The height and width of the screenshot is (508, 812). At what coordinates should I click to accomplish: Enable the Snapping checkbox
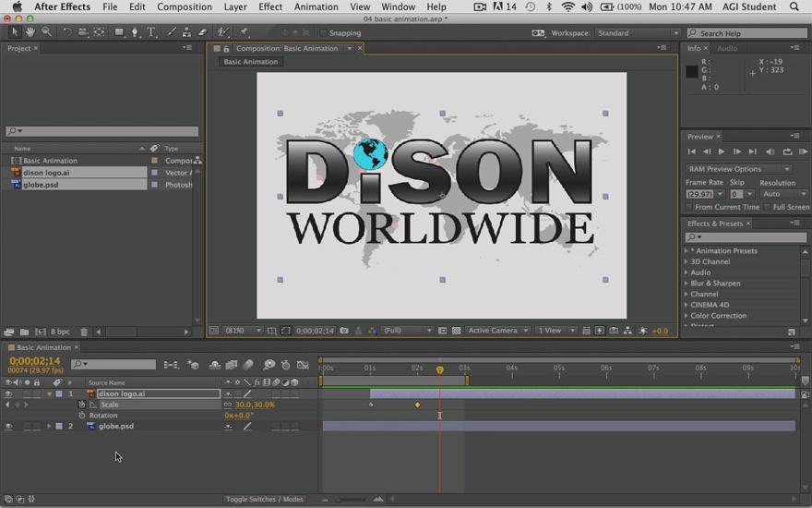coord(324,33)
